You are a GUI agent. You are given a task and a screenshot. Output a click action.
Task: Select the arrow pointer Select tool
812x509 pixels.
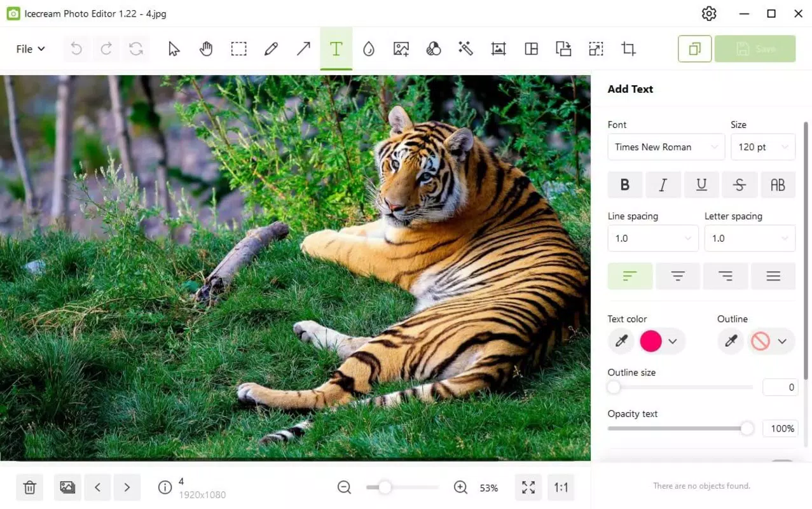tap(174, 49)
